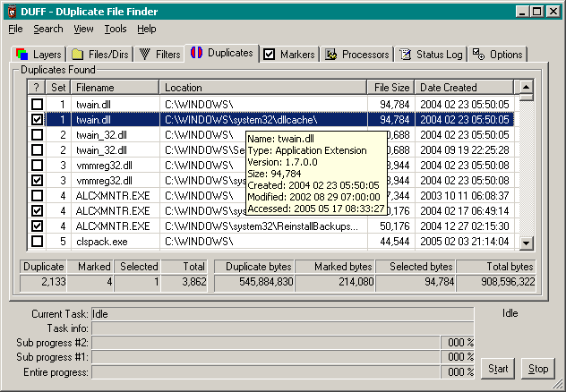Sort list by Filename column header

point(116,88)
